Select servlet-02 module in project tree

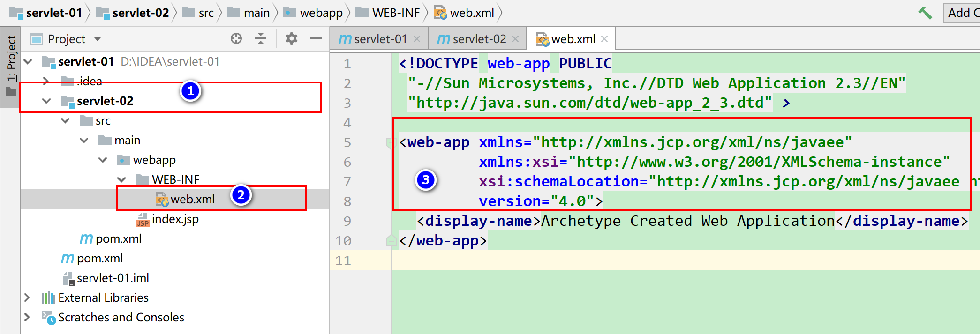(x=105, y=101)
